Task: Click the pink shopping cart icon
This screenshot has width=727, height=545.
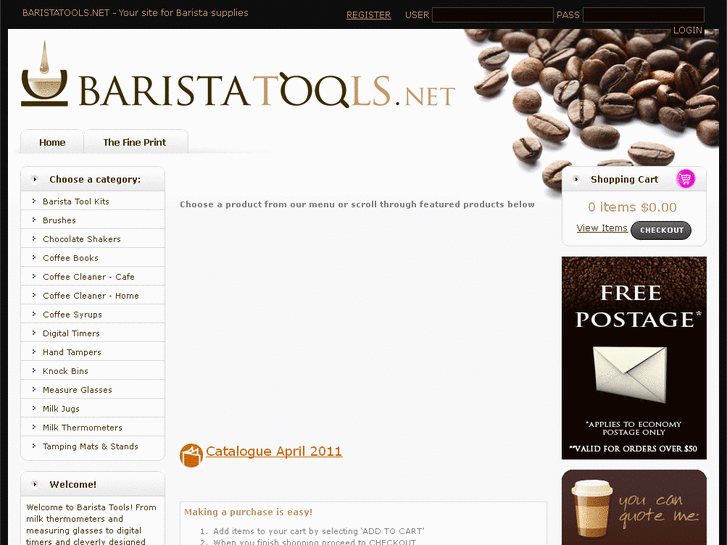Action: coord(685,179)
